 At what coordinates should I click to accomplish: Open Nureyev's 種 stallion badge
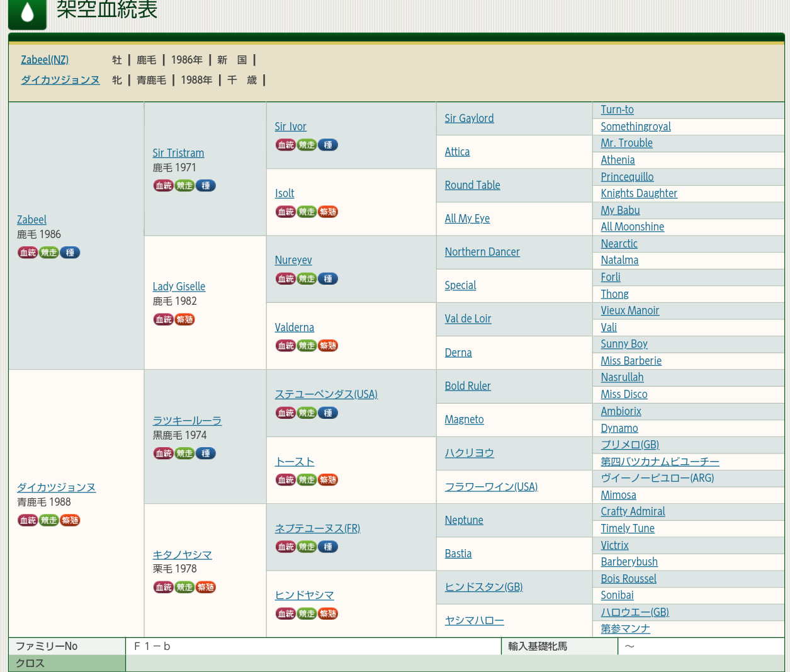[328, 278]
